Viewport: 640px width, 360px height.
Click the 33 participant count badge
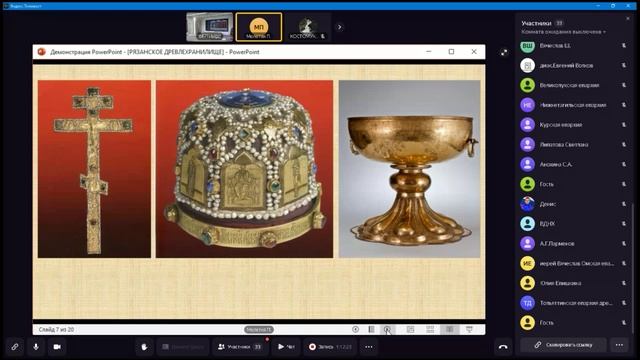pyautogui.click(x=559, y=23)
